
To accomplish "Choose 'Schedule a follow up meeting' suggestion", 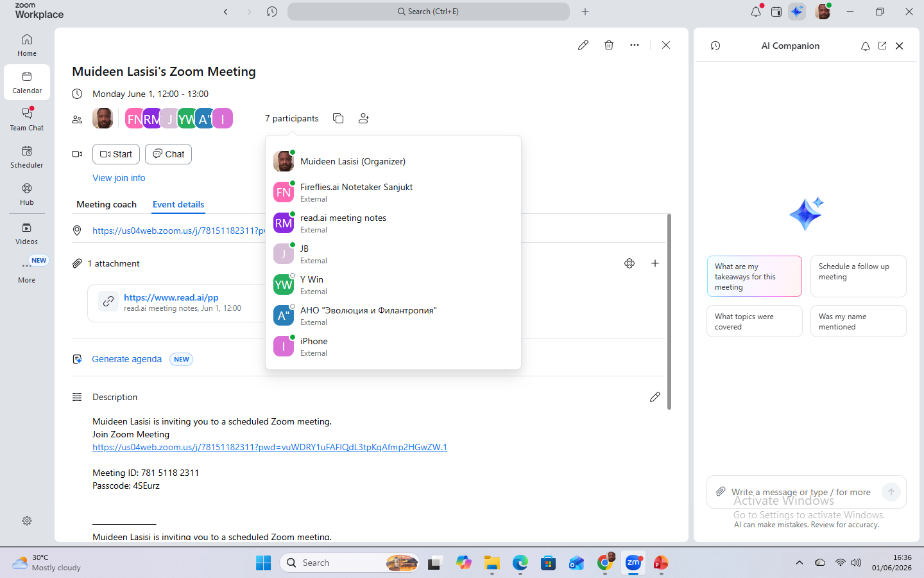I will pyautogui.click(x=859, y=276).
